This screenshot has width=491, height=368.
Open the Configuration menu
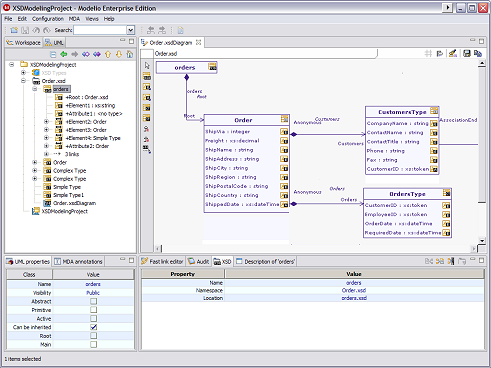pos(48,19)
